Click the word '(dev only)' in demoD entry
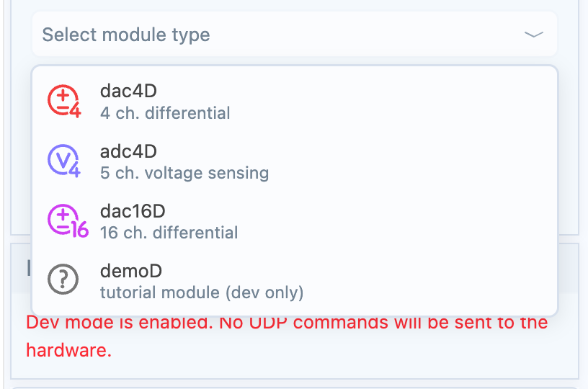588x389 pixels. [264, 292]
